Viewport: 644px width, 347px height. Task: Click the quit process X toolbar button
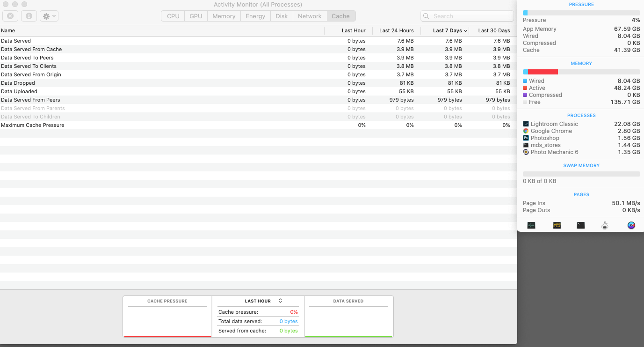[10, 16]
